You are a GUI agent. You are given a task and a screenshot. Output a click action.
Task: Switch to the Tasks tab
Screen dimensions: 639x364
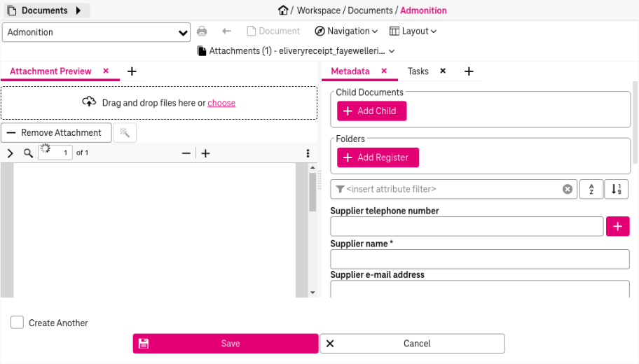coord(418,71)
